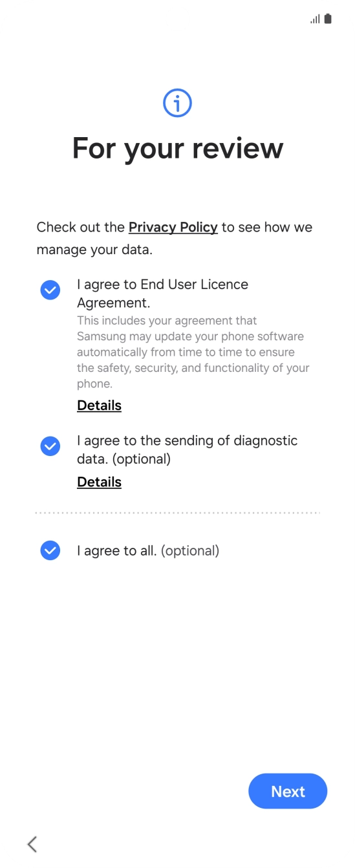Open the Privacy Policy link
355x868 pixels.
173,227
